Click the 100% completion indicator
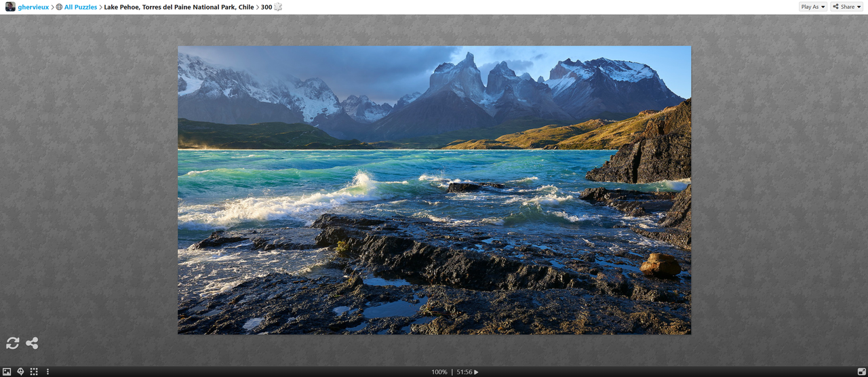This screenshot has width=868, height=377. coord(439,372)
